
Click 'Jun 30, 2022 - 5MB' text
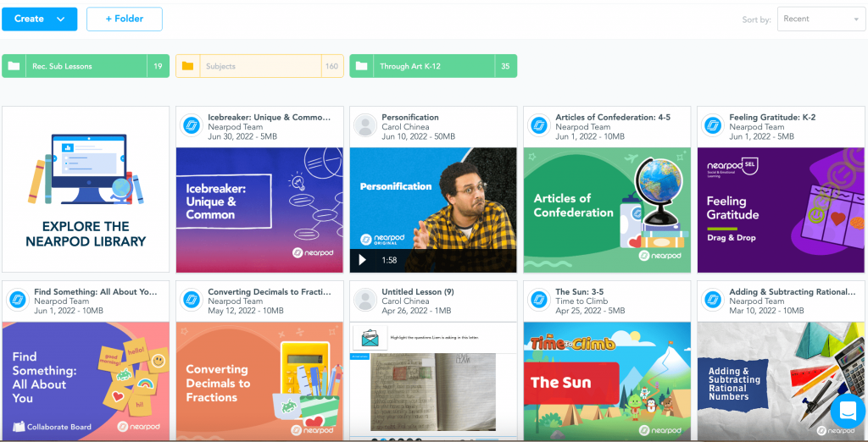242,136
